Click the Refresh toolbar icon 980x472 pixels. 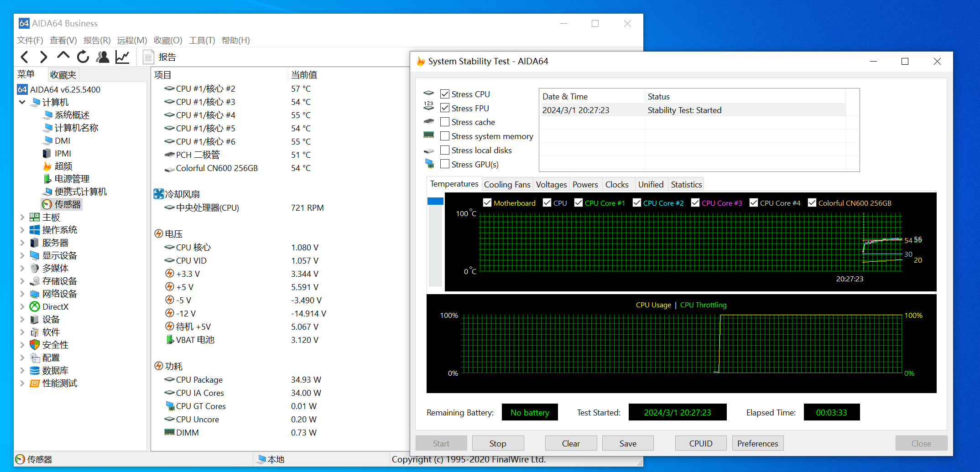[x=83, y=57]
